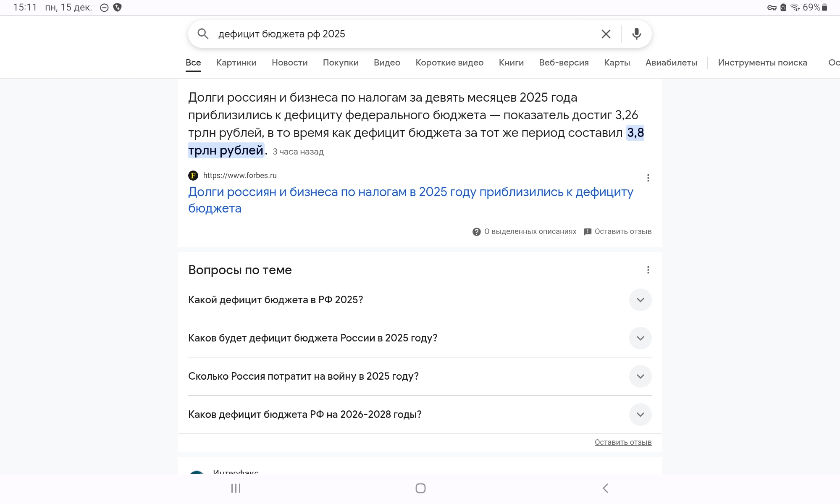Expand Каков будет дефицит бюджета России question
Viewport: 840px width, 504px height.
click(640, 338)
